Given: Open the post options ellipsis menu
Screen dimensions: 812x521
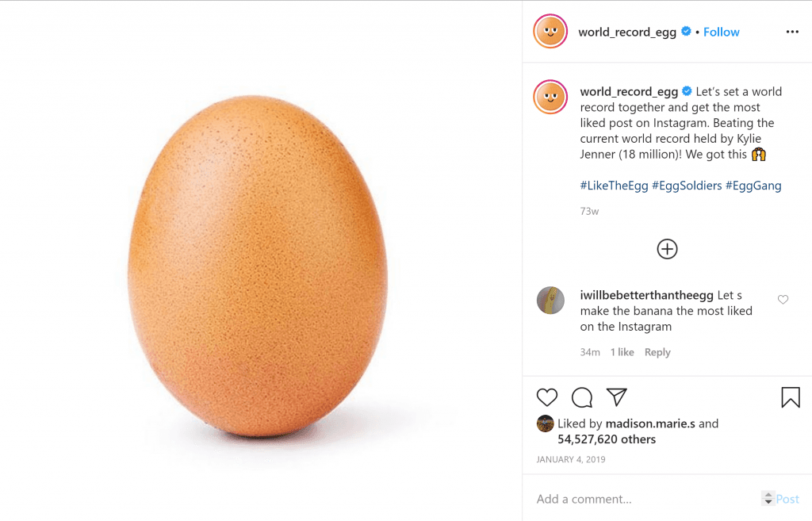Looking at the screenshot, I should [792, 31].
